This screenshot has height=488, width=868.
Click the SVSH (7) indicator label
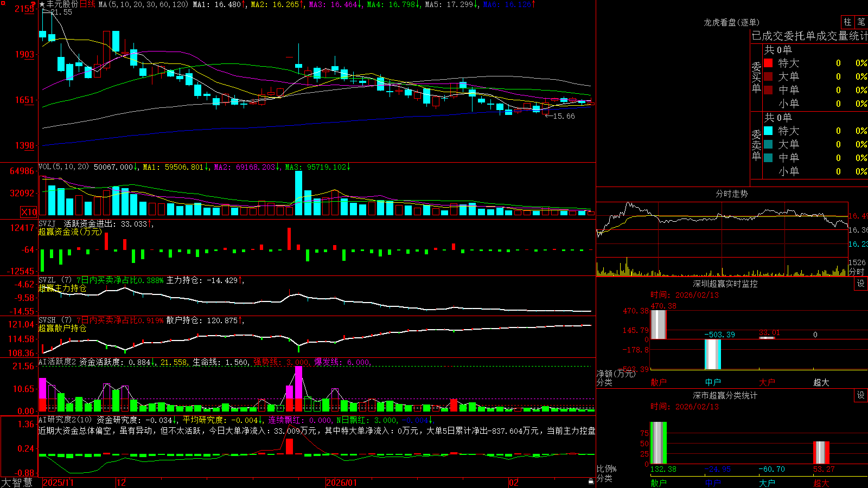click(55, 320)
